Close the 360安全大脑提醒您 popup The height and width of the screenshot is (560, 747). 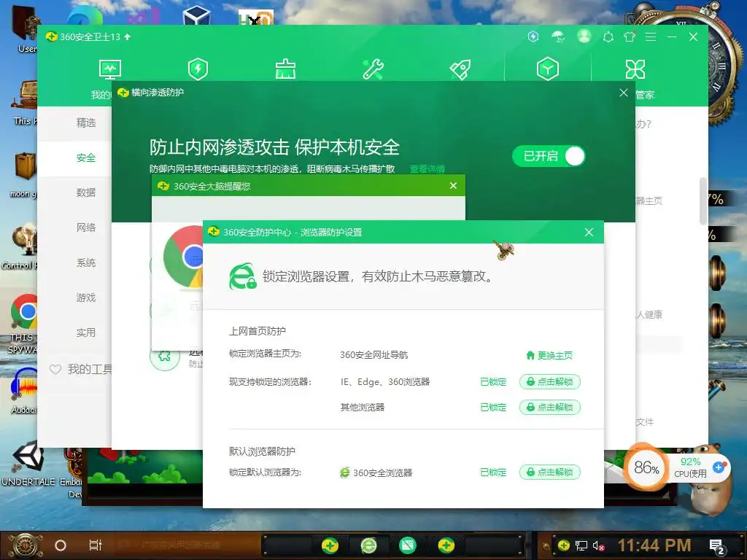pyautogui.click(x=453, y=186)
